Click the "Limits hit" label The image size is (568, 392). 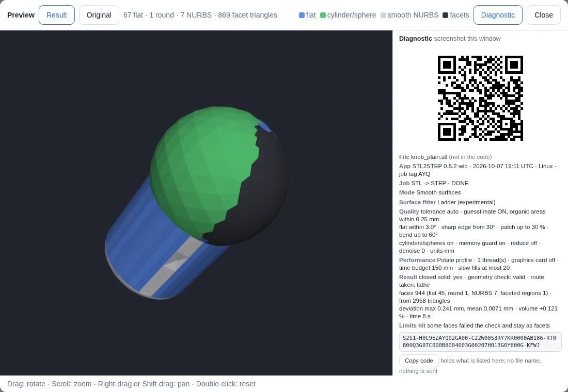412,325
